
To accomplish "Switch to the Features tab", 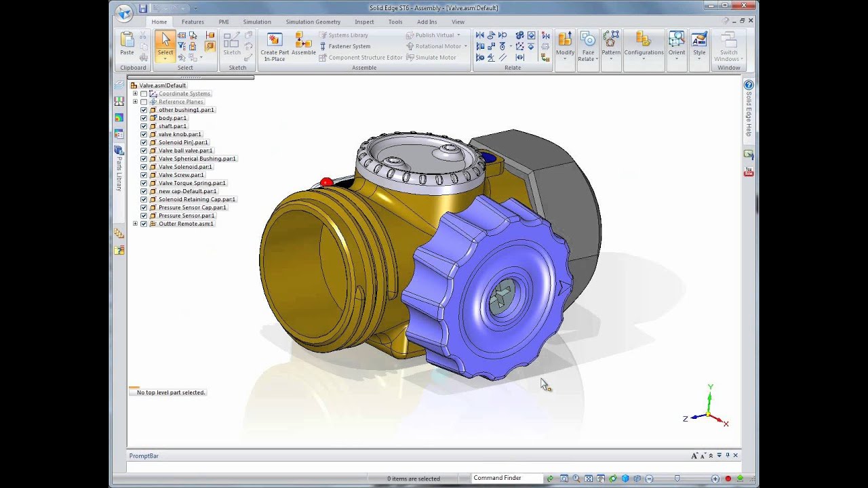I will tap(193, 22).
